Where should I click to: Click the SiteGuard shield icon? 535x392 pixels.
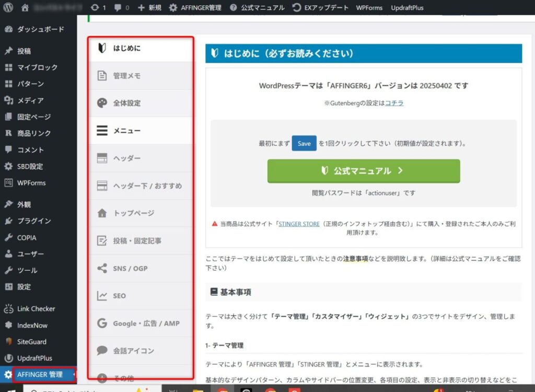pos(9,341)
